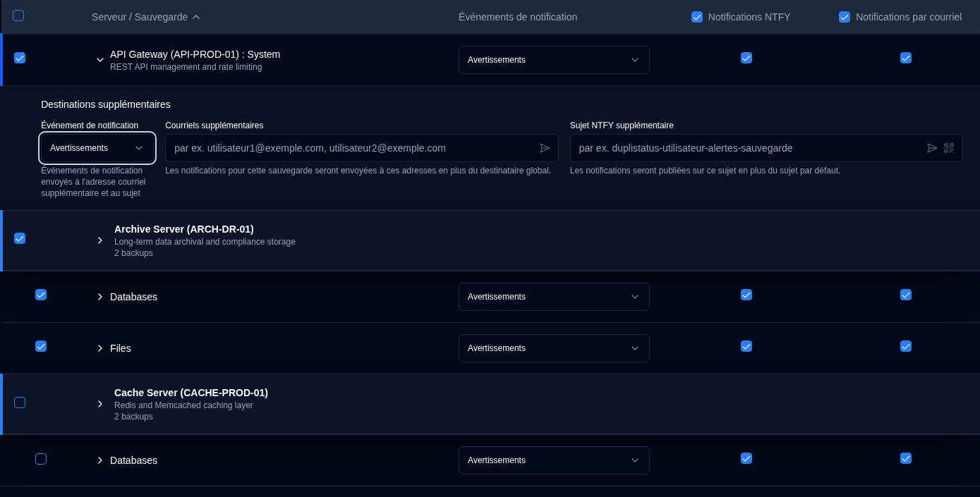Open Archive Server Databases events dropdown
The width and height of the screenshot is (980, 497).
554,297
